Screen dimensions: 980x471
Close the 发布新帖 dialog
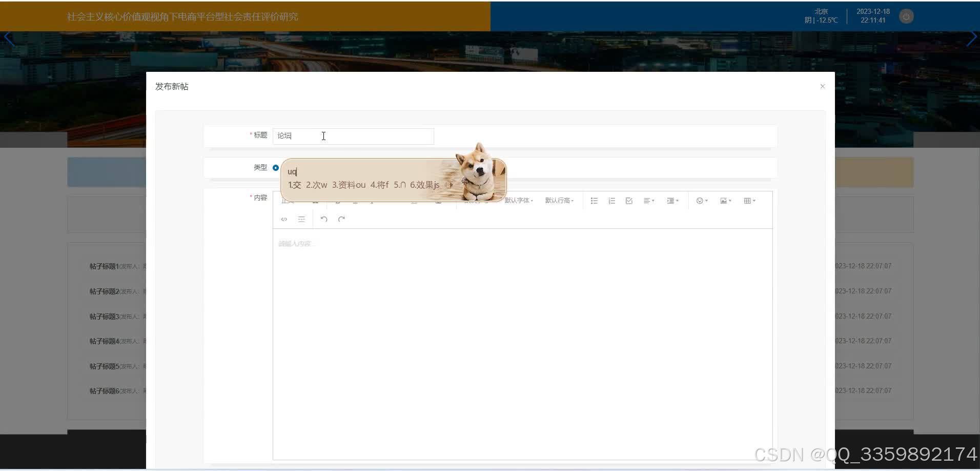(x=822, y=86)
